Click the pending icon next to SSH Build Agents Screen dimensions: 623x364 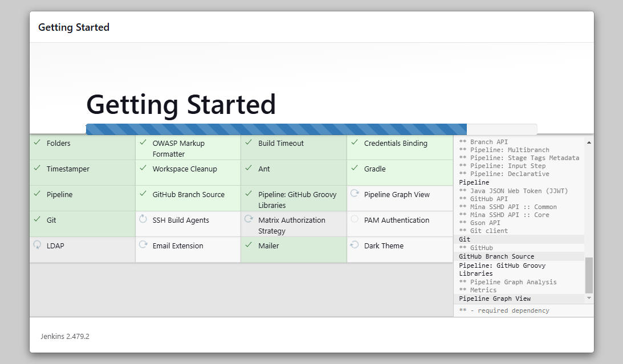click(142, 219)
